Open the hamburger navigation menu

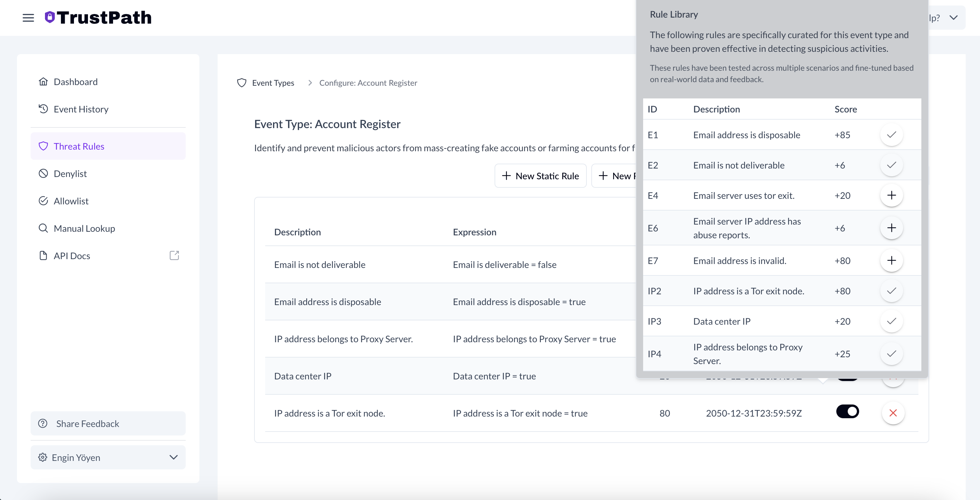28,18
